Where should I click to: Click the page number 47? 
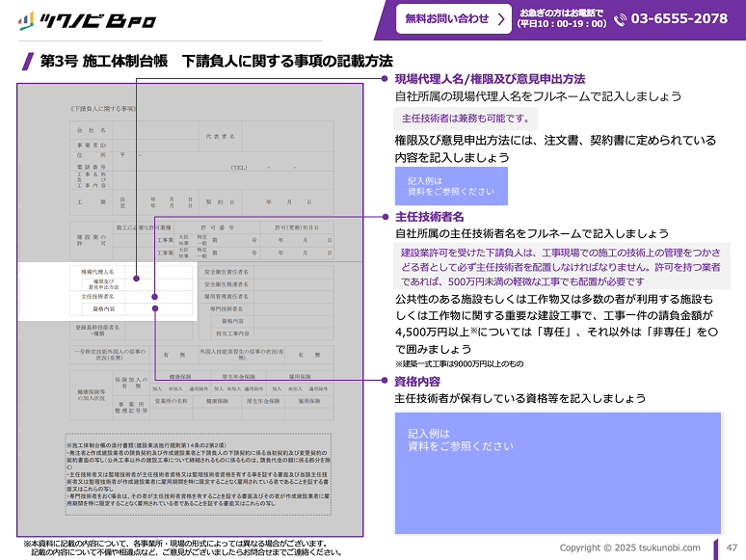[x=732, y=547]
